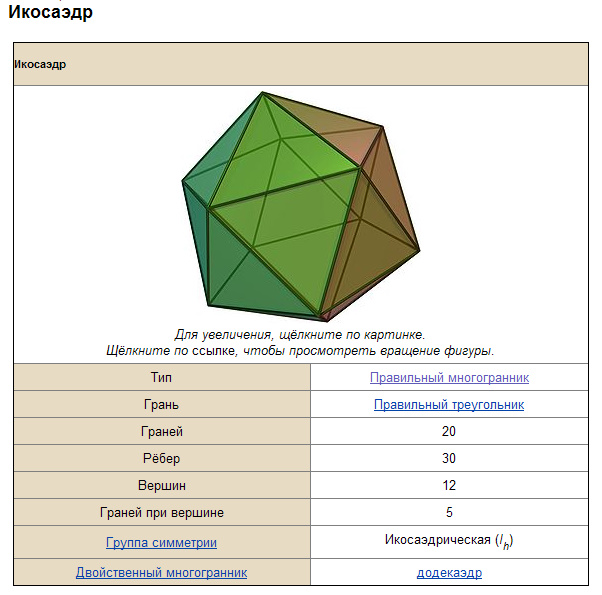
Task: Select the Грань row label
Action: click(x=162, y=405)
